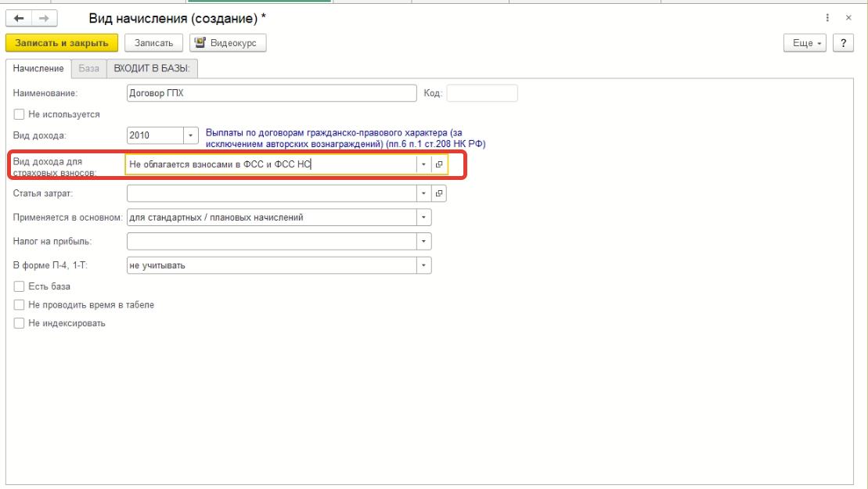Open the three-dot window options menu

827,18
